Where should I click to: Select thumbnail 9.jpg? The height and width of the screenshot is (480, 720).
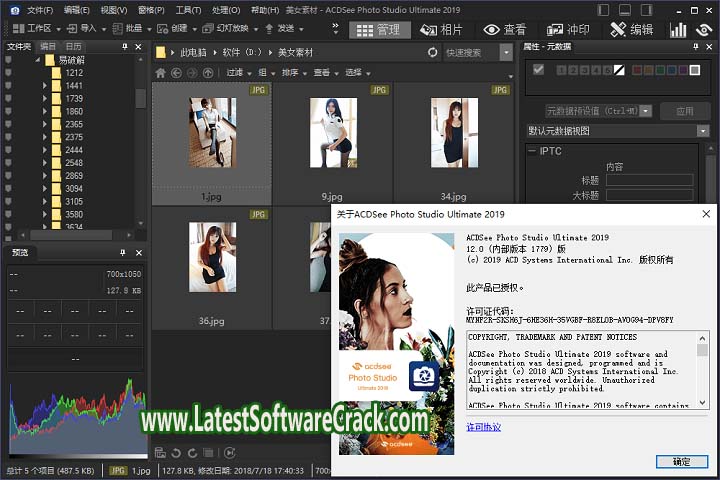(333, 144)
